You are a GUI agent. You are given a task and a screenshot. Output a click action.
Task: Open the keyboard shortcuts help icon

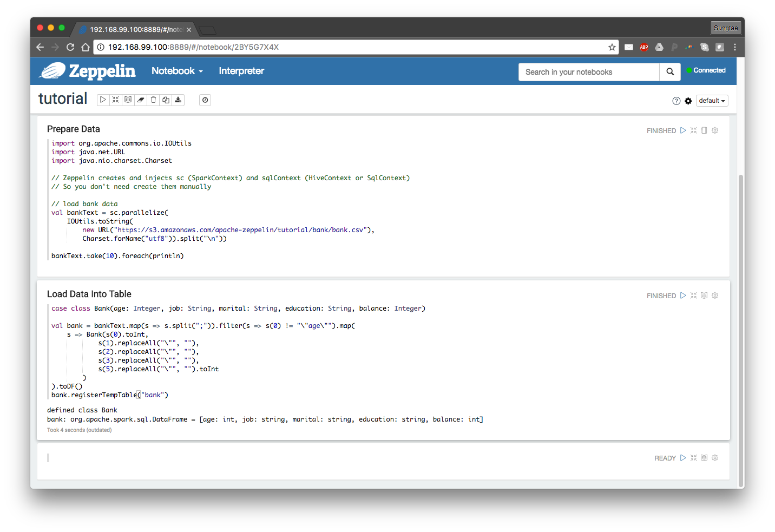point(676,101)
